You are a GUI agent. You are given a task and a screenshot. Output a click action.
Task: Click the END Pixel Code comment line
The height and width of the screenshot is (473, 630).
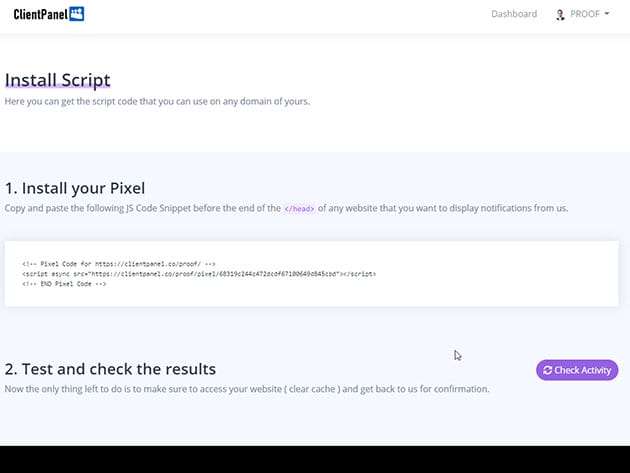[64, 284]
